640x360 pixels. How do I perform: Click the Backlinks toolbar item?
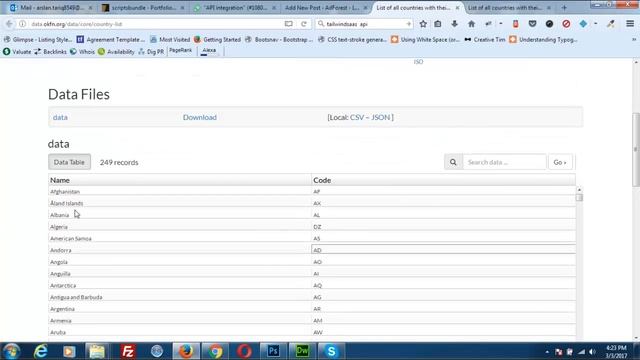50,52
